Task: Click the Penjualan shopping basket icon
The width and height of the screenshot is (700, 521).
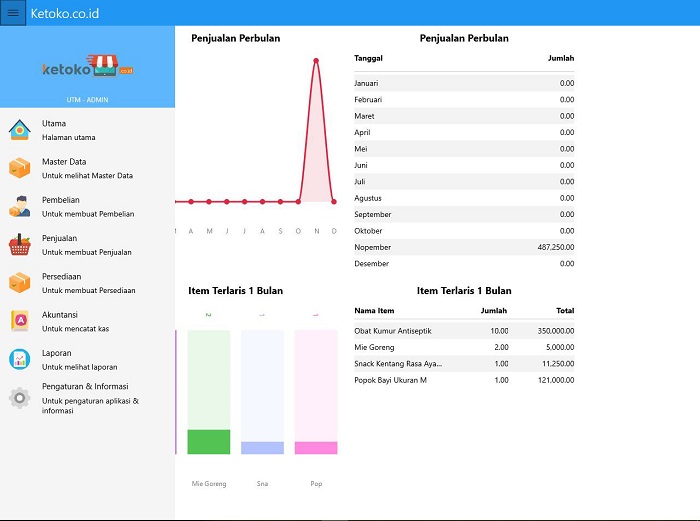Action: coord(19,245)
